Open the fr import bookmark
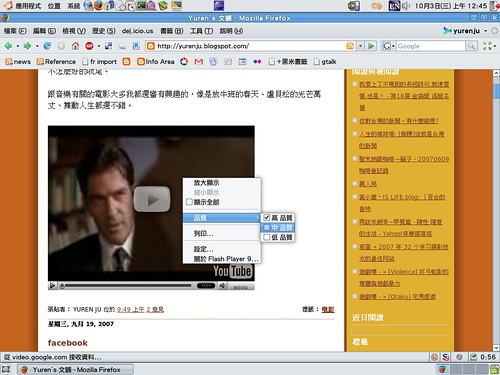 click(99, 62)
